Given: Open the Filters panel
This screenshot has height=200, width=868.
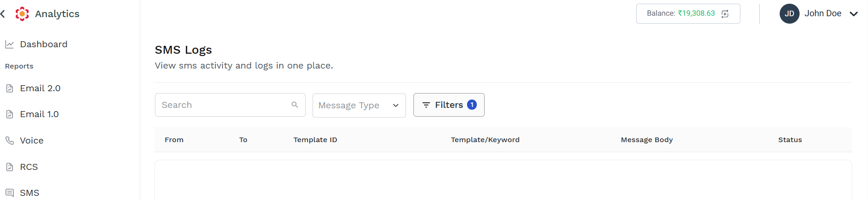Looking at the screenshot, I should 449,105.
